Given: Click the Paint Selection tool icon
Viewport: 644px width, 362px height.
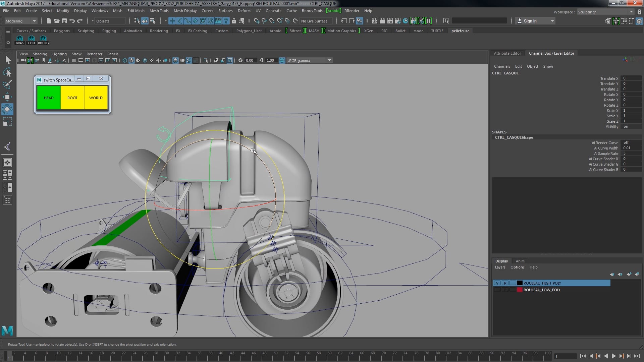Looking at the screenshot, I should point(7,84).
